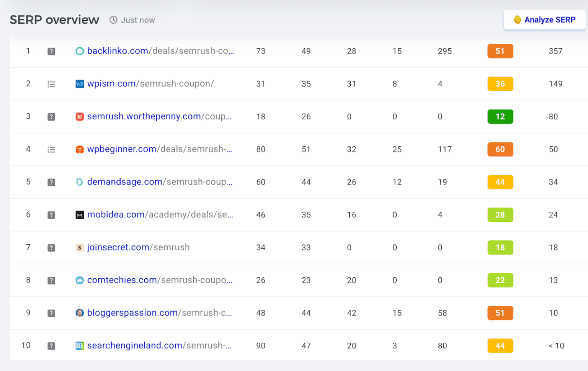The image size is (588, 371).
Task: Click the SERP overview heading
Action: point(54,20)
